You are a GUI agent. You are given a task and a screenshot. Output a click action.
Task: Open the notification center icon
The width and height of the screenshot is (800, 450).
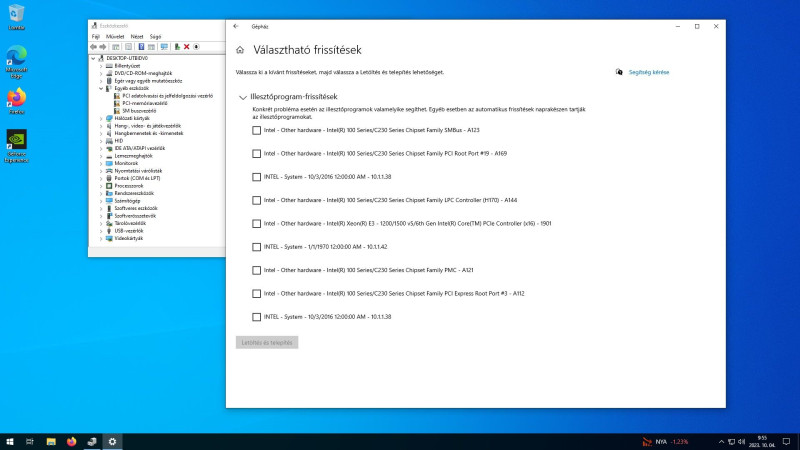coord(787,442)
